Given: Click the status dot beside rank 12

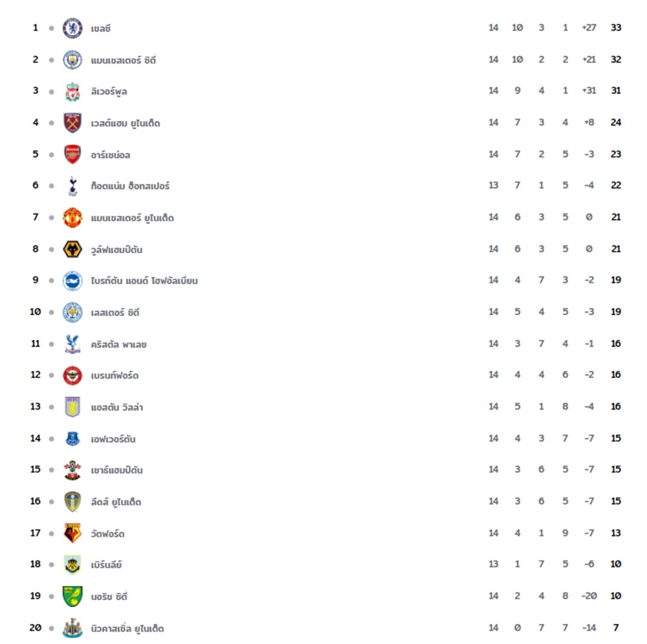Looking at the screenshot, I should click(52, 375).
